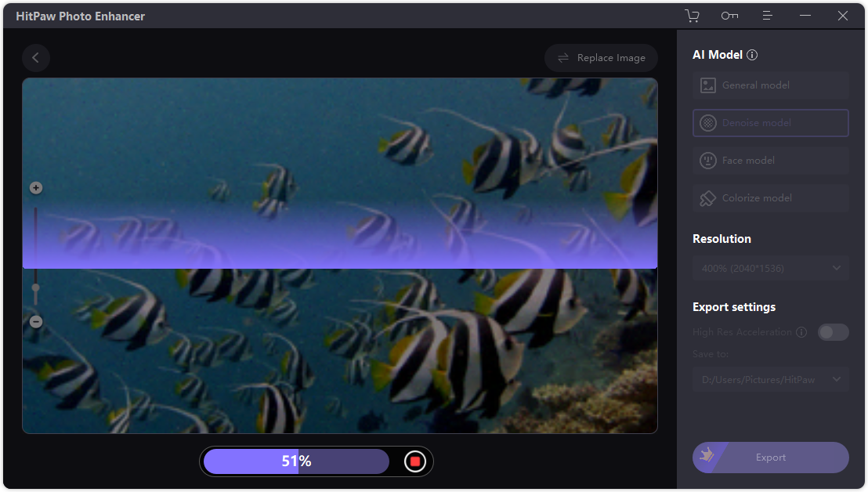
Task: Click the AI Model info icon
Action: [x=752, y=55]
